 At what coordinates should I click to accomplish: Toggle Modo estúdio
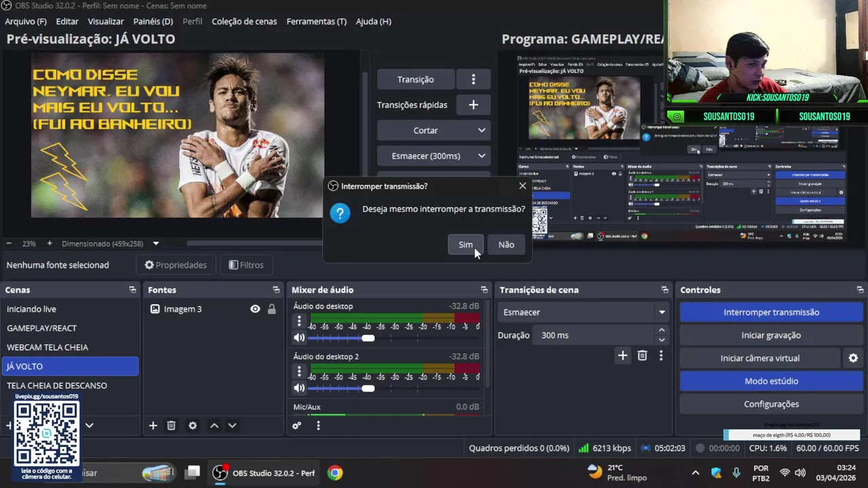[771, 381]
